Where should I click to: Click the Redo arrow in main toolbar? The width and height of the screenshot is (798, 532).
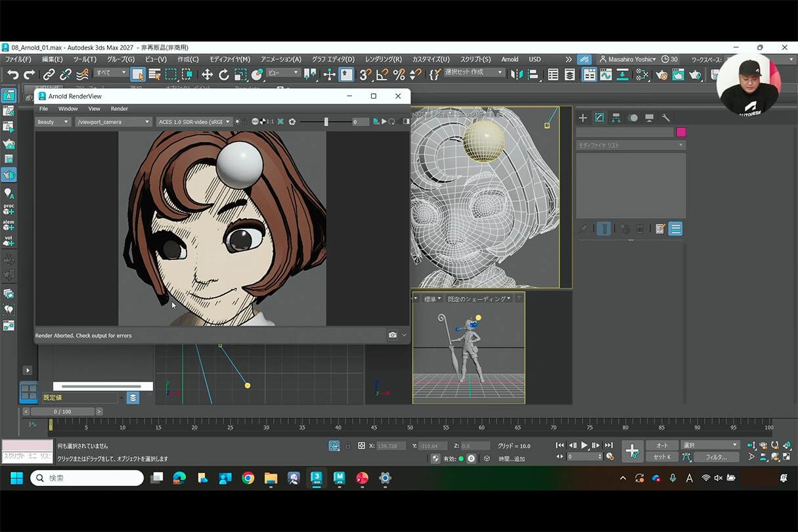pos(30,75)
